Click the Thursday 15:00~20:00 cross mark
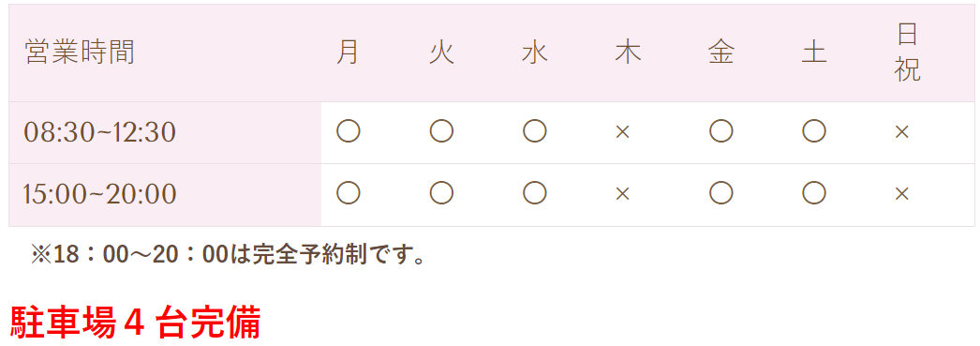 coord(622,195)
